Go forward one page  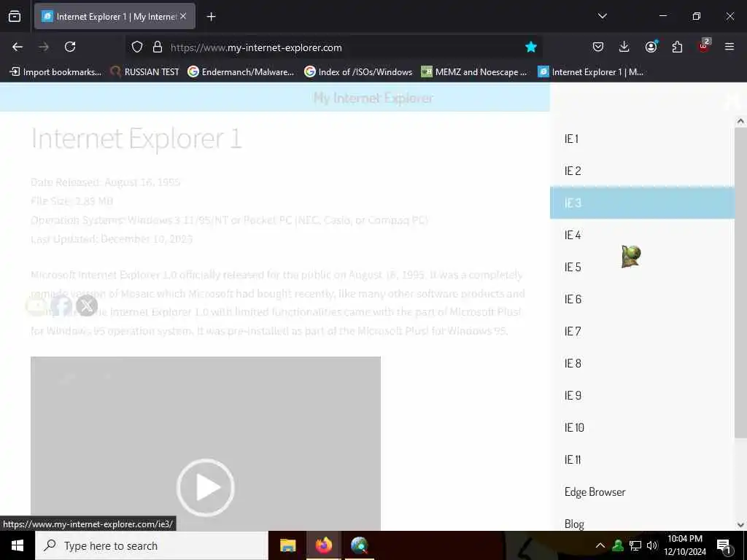[x=44, y=47]
